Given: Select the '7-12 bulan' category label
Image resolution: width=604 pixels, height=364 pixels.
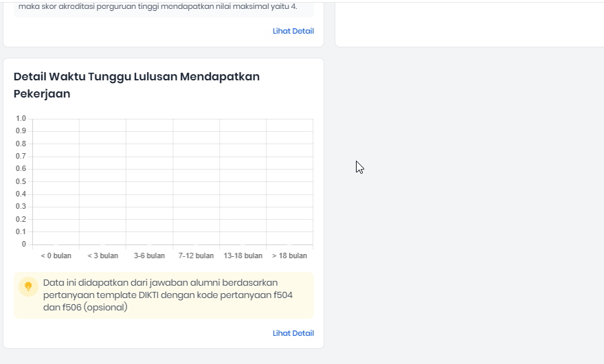Looking at the screenshot, I should pos(196,255).
